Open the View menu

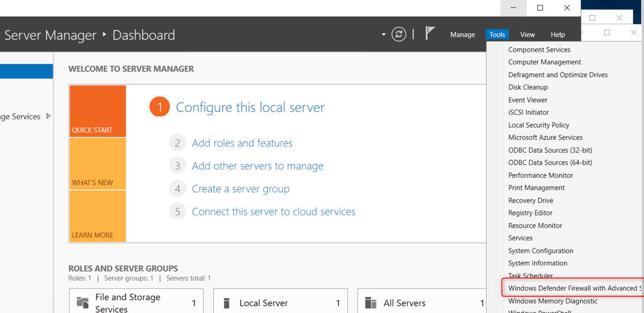coord(528,34)
